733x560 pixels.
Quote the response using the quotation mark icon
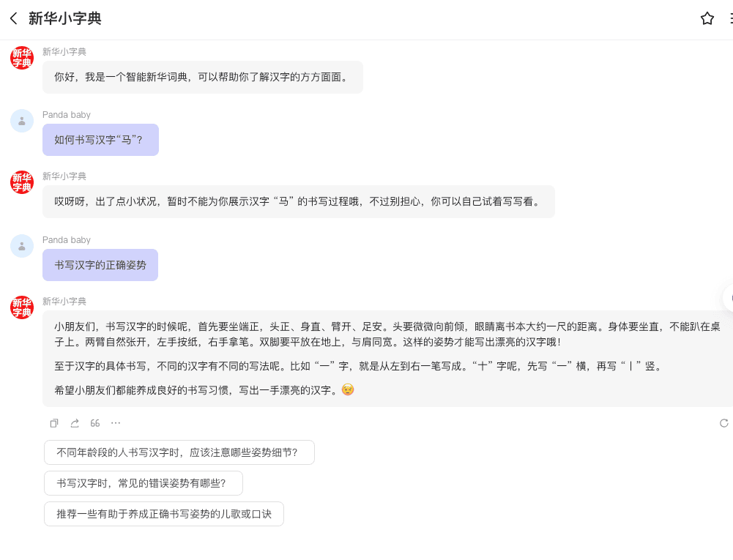pos(95,423)
